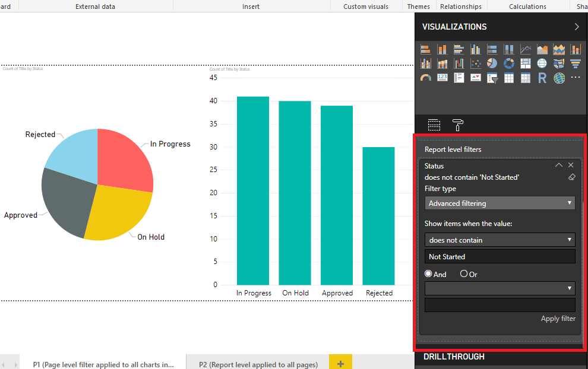Image resolution: width=588 pixels, height=369 pixels.
Task: Select the Scatter chart visual
Action: (476, 63)
